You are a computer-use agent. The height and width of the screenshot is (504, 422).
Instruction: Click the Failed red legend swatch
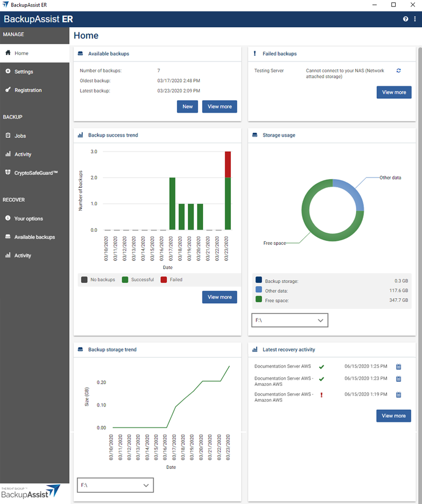point(164,280)
